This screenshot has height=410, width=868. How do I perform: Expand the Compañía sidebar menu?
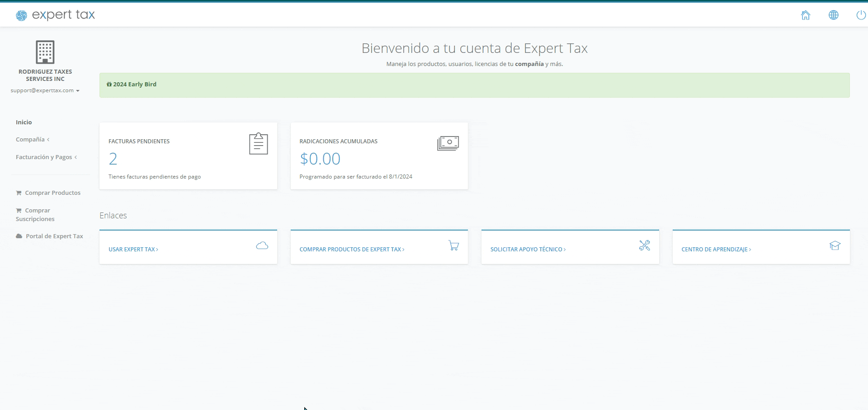(33, 139)
